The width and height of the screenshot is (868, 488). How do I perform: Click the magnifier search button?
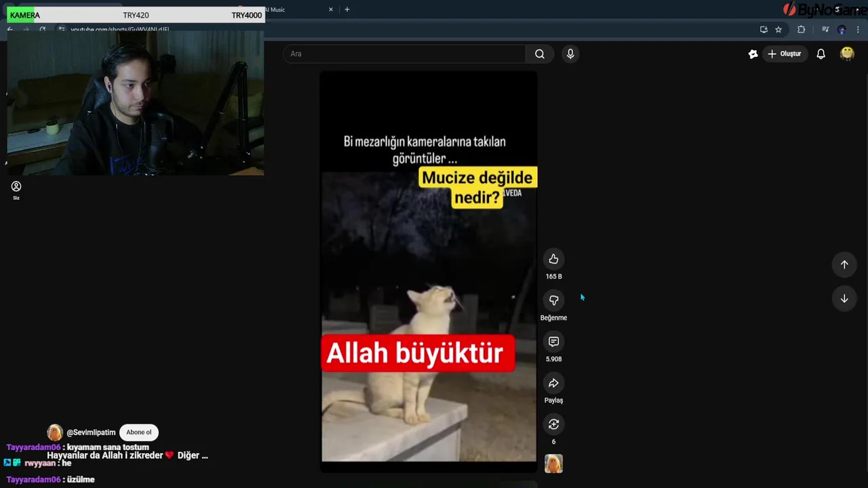[540, 54]
